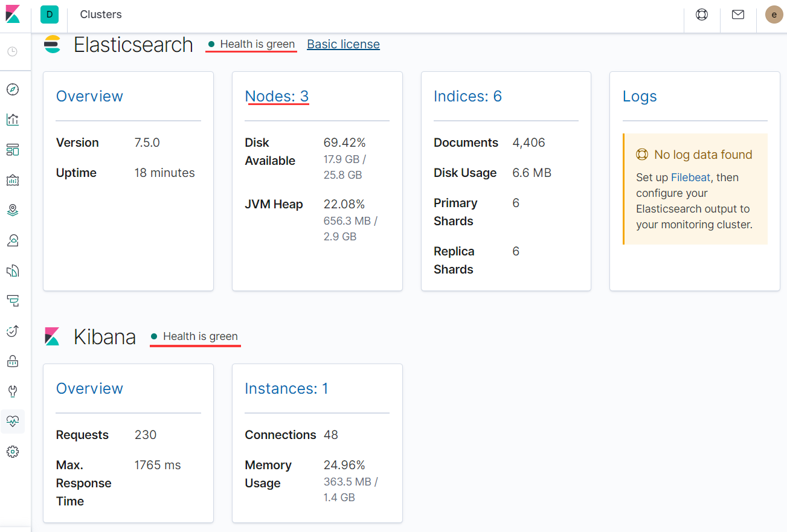Click the Elasticsearch 'Health is green' status
This screenshot has height=532, width=787.
[x=252, y=44]
